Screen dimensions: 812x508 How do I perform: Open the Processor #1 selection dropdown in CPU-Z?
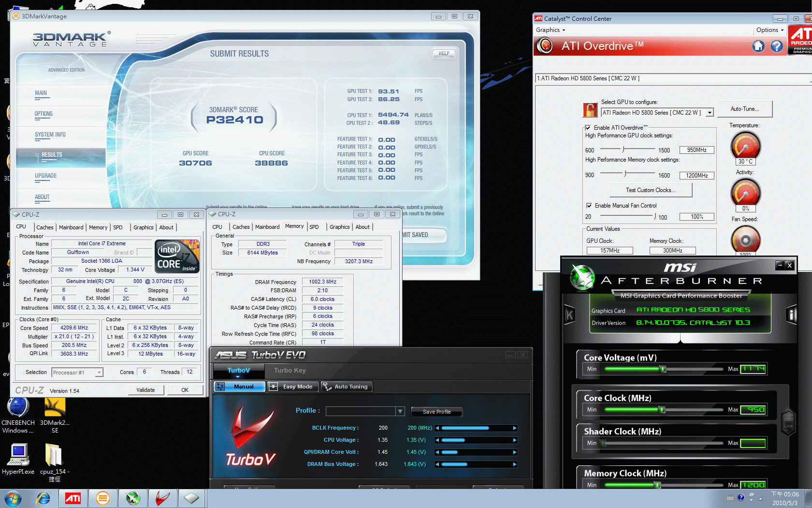coord(99,373)
